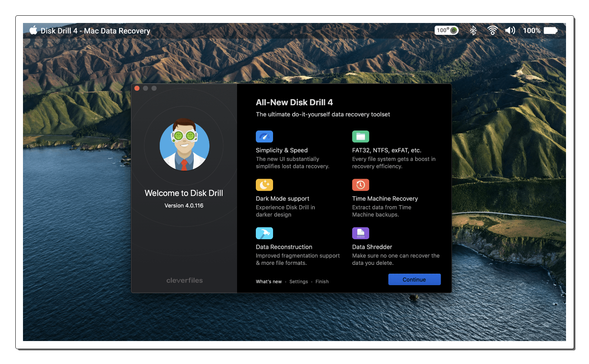
Task: Click the Welcome to Disk Drill heading
Action: click(184, 193)
